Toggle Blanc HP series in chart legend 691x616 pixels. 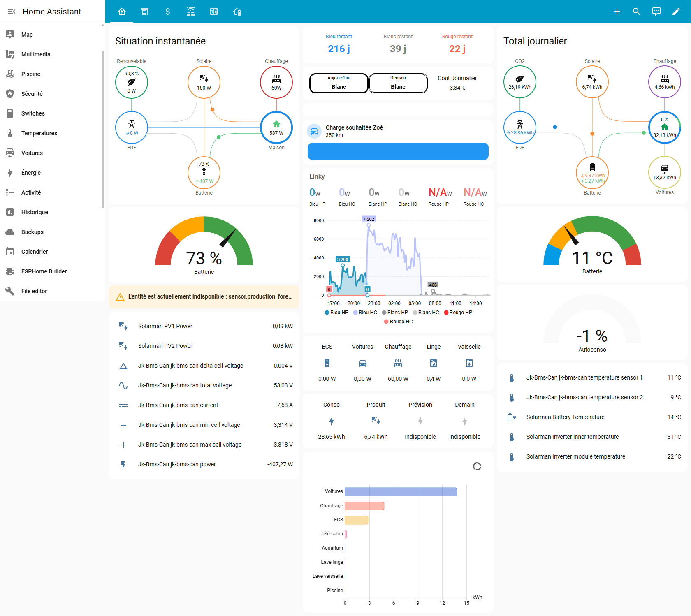coord(394,313)
